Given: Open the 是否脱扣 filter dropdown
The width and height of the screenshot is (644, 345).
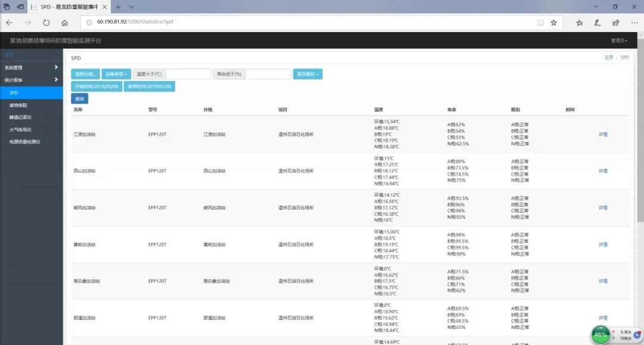Looking at the screenshot, I should [308, 74].
